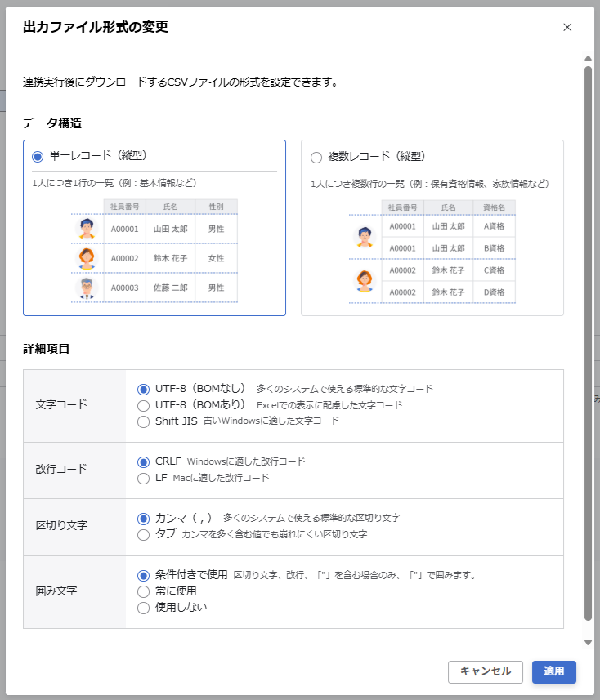Select CRLF line break code
Viewport: 600px width, 700px height.
pos(144,461)
